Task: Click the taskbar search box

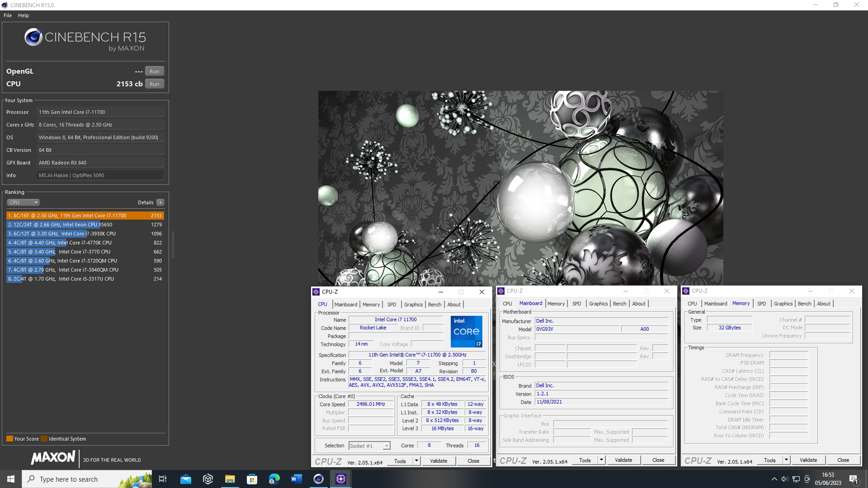Action: pos(87,479)
